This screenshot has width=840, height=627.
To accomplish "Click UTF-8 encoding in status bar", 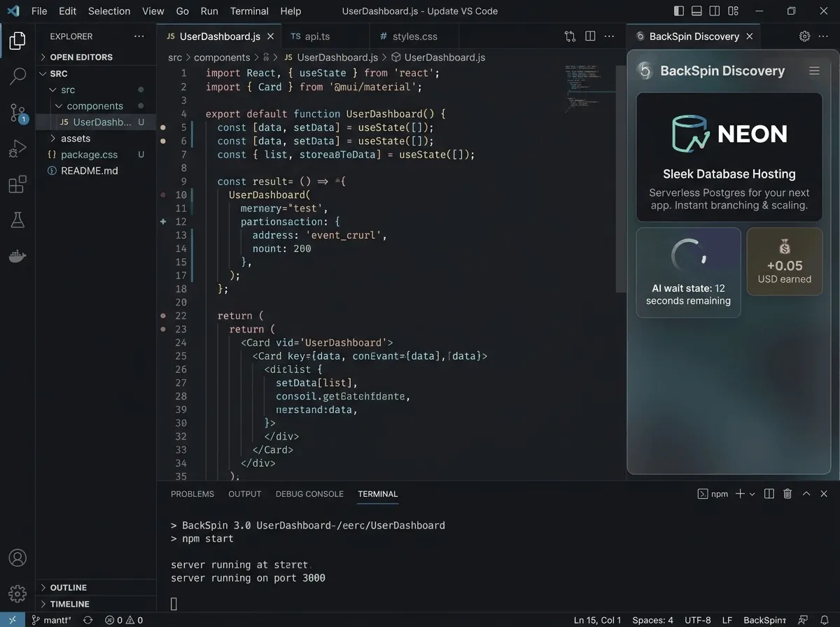I will click(x=699, y=620).
